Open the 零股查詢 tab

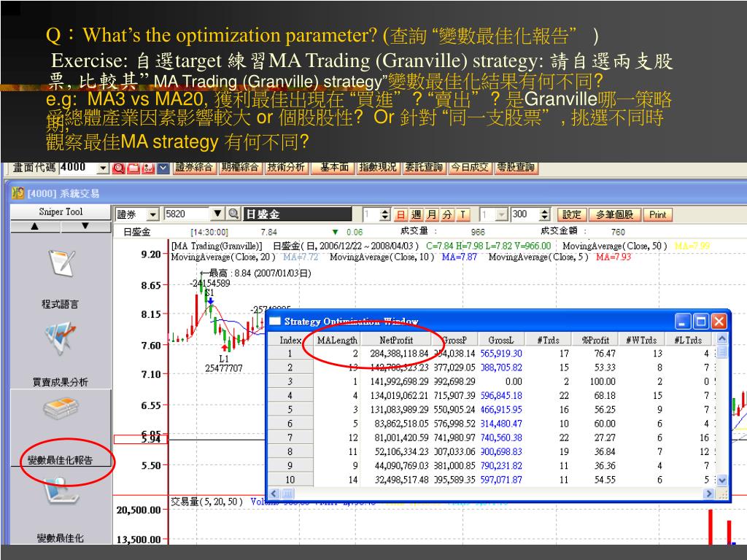tap(516, 168)
